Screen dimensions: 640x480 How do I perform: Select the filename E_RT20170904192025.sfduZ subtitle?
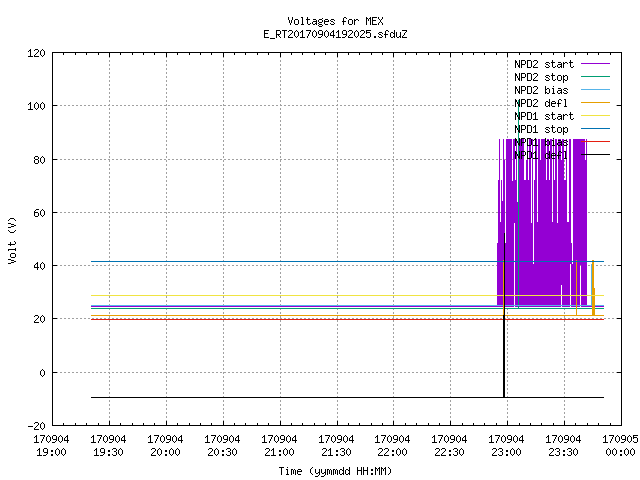tap(335, 34)
